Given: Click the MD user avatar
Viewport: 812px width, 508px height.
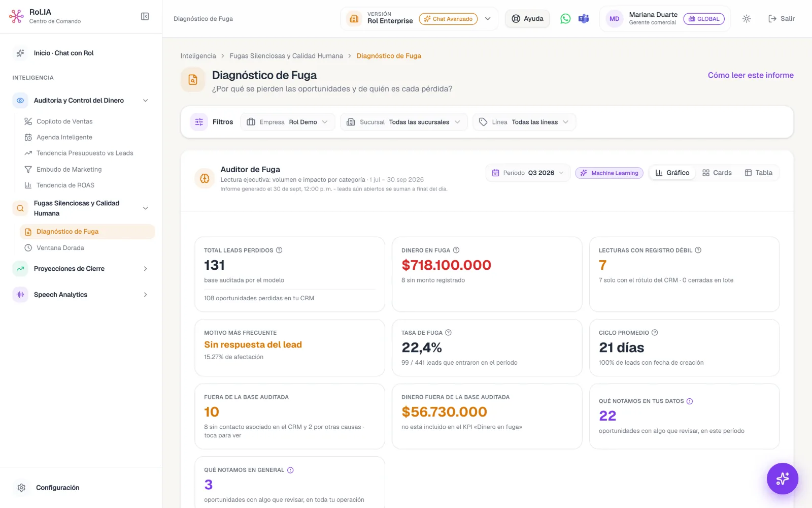Looking at the screenshot, I should 614,19.
